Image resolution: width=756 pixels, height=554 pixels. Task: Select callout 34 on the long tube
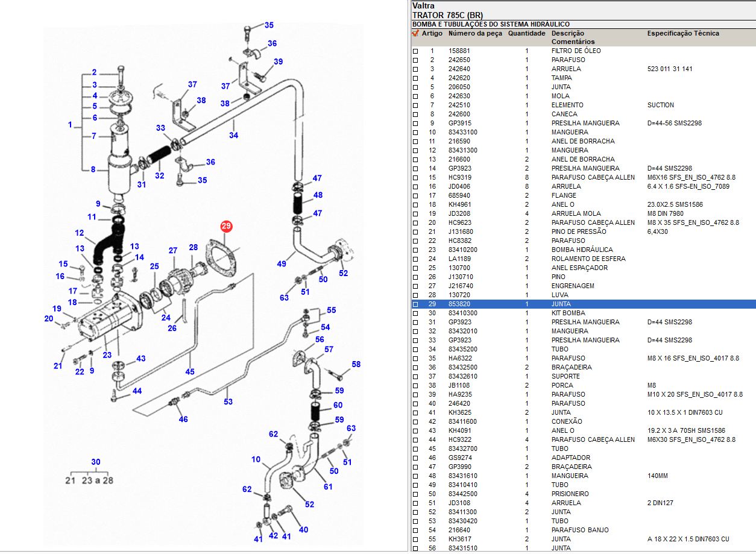point(233,136)
